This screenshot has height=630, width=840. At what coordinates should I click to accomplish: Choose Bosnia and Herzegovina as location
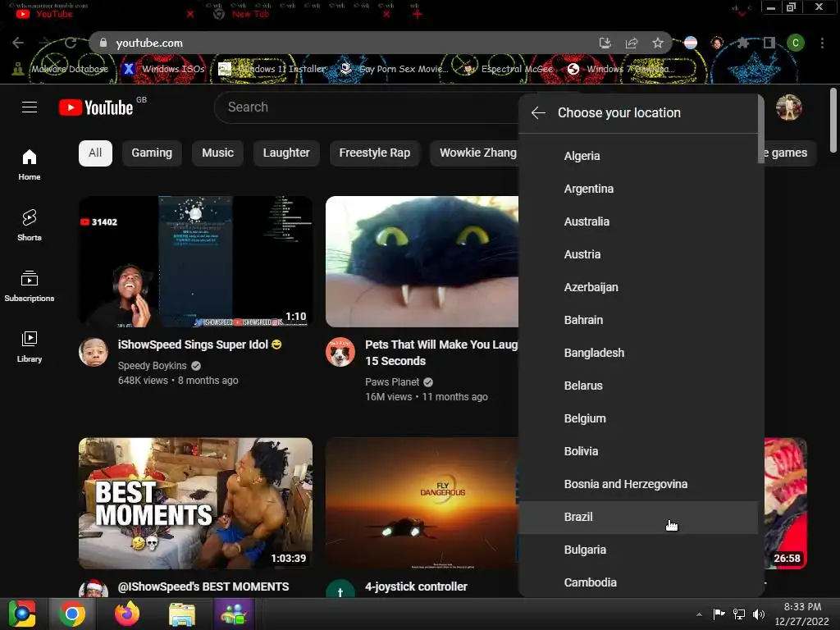pos(638,484)
